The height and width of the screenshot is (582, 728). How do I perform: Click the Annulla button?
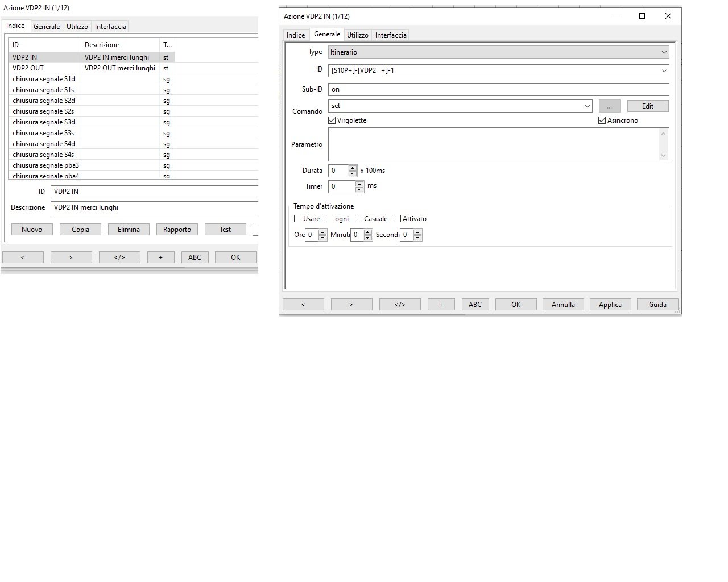563,305
